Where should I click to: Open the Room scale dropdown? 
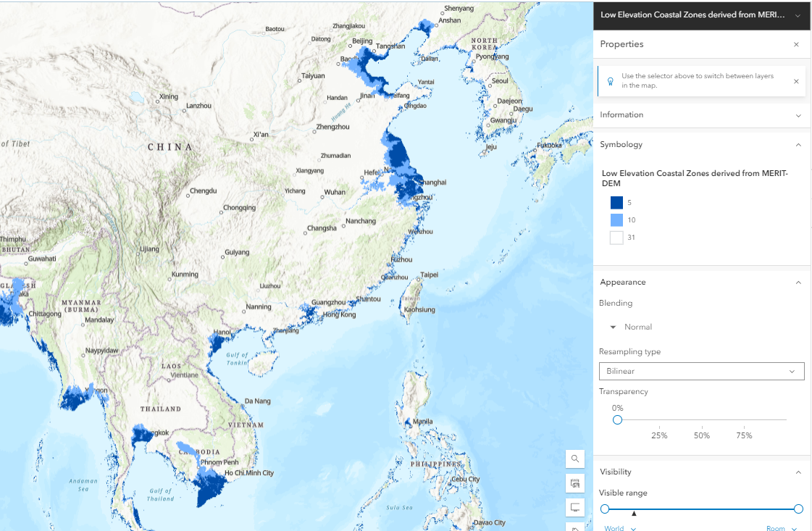pos(782,528)
